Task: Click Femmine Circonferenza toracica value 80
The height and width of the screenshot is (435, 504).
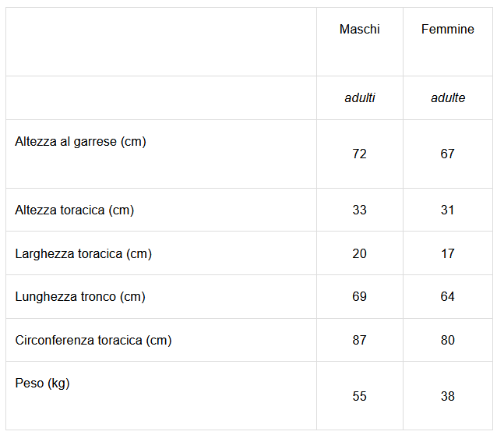Action: pos(447,341)
